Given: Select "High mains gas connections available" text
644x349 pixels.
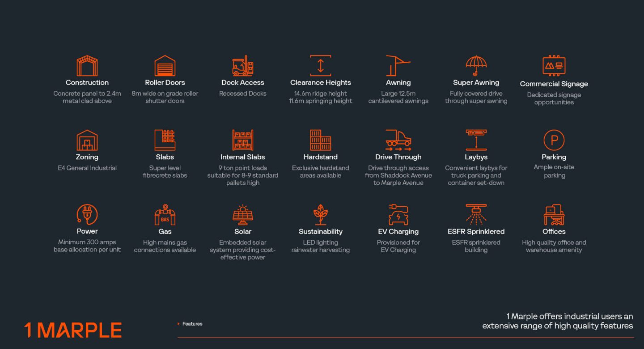Looking at the screenshot, I should point(165,246).
